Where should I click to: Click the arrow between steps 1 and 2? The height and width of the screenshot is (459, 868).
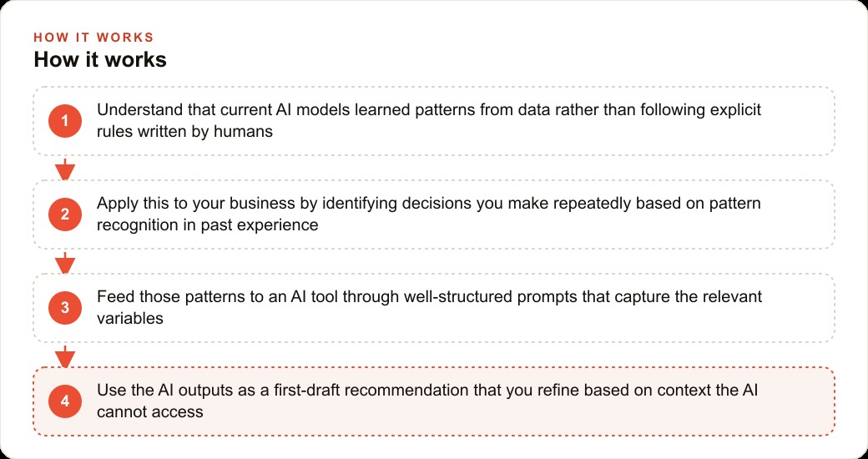[65, 169]
